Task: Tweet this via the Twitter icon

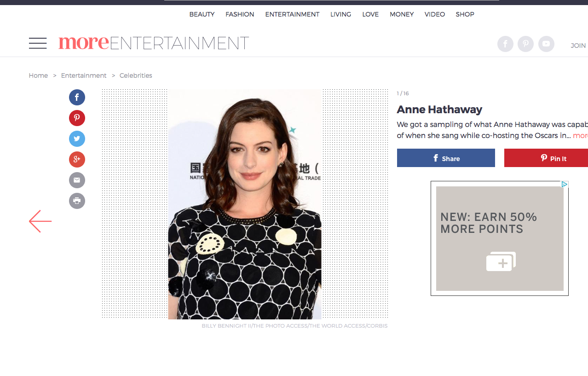Action: [77, 139]
